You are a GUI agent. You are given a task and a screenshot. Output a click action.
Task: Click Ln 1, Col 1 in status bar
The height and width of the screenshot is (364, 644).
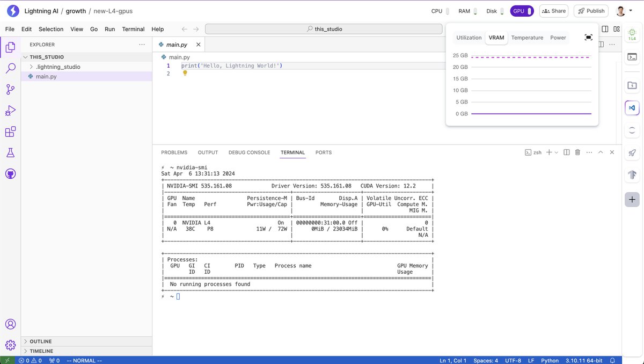pyautogui.click(x=453, y=360)
